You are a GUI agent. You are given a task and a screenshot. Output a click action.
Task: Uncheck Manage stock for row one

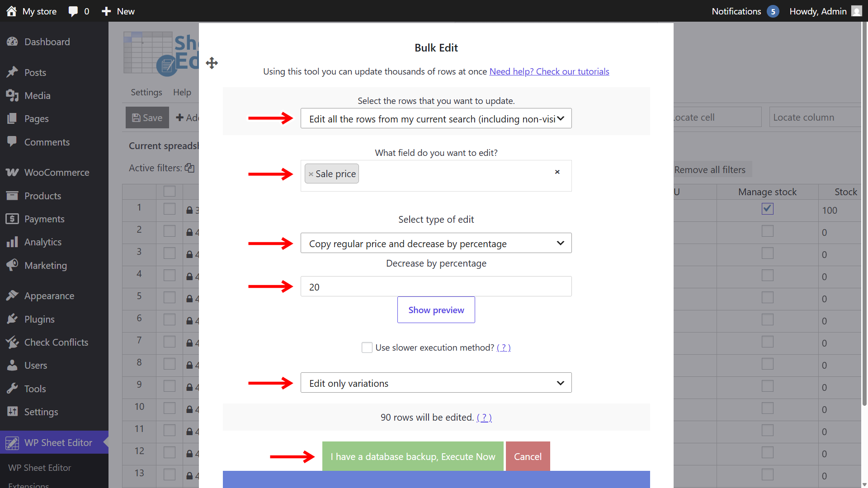(767, 209)
